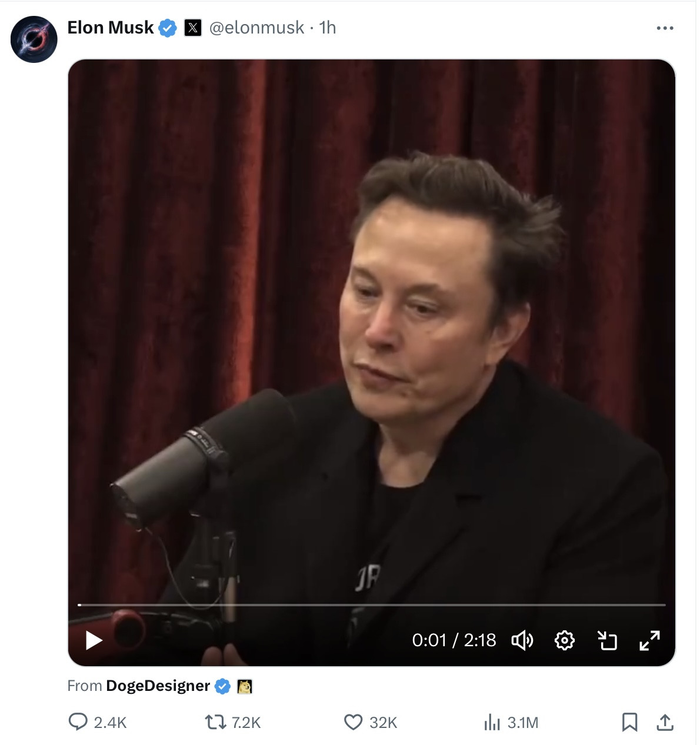This screenshot has width=700, height=745.
Task: Open the DogeDesigner source profile link
Action: pyautogui.click(x=158, y=686)
